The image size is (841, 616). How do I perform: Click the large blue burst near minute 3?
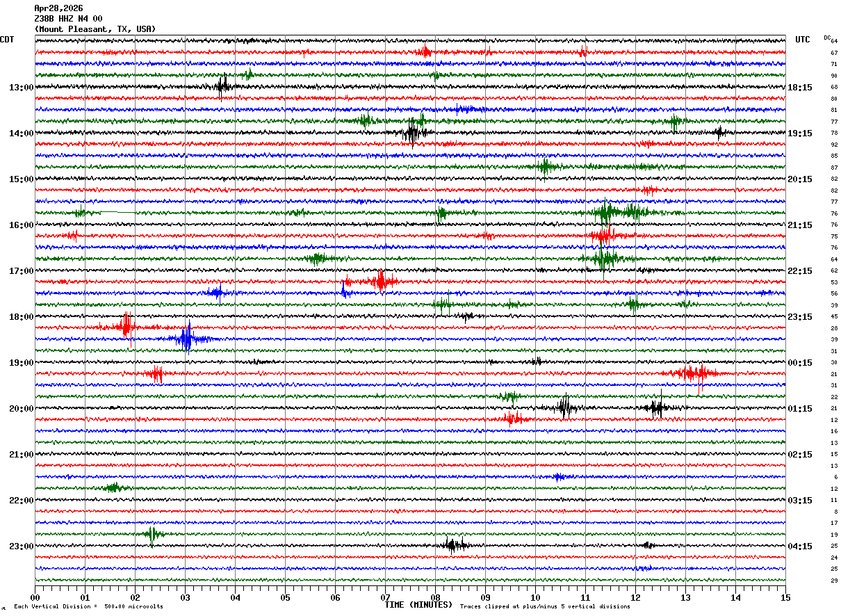186,339
